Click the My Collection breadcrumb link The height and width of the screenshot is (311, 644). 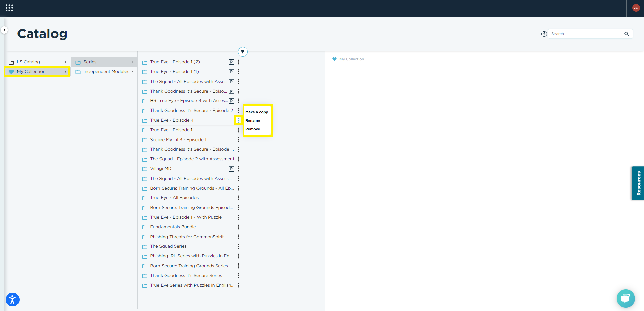tap(352, 59)
